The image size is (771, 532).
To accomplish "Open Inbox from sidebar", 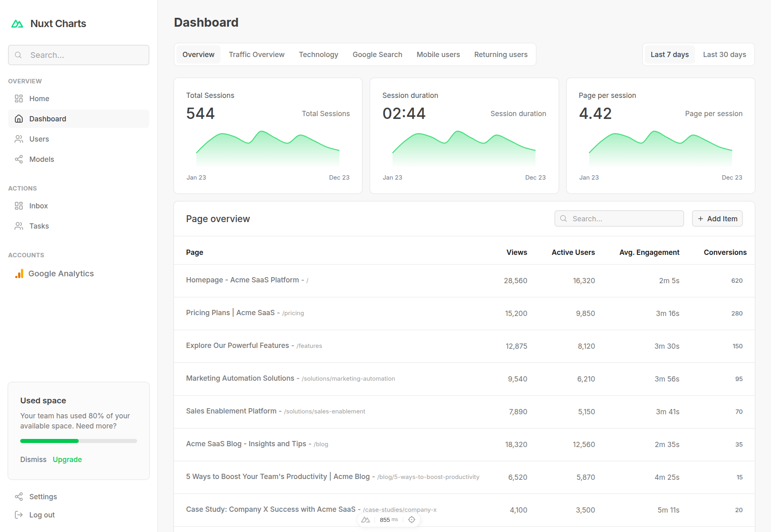I will [x=78, y=206].
